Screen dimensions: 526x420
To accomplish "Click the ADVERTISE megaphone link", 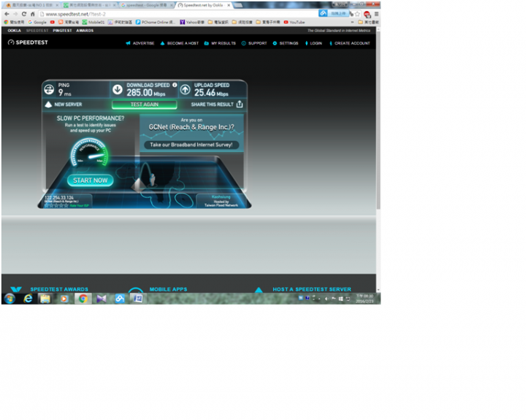I will tap(140, 43).
